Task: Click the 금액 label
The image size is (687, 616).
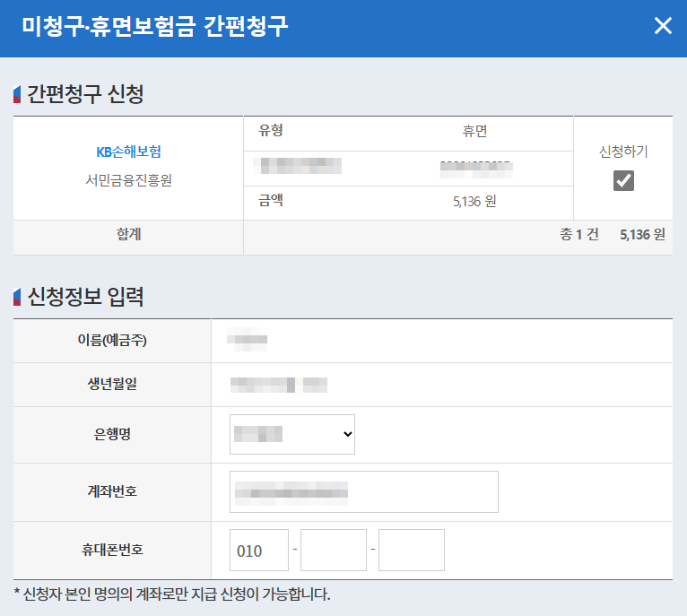Action: coord(271,200)
